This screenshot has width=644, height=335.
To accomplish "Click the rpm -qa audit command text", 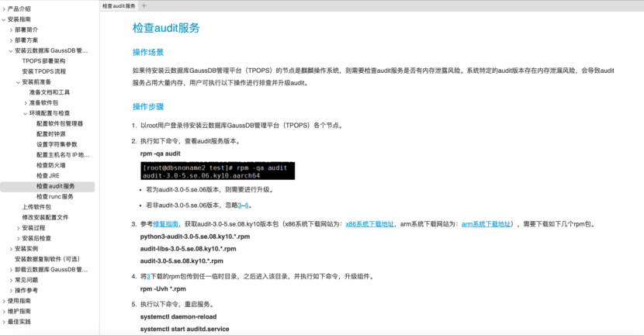I will point(160,154).
